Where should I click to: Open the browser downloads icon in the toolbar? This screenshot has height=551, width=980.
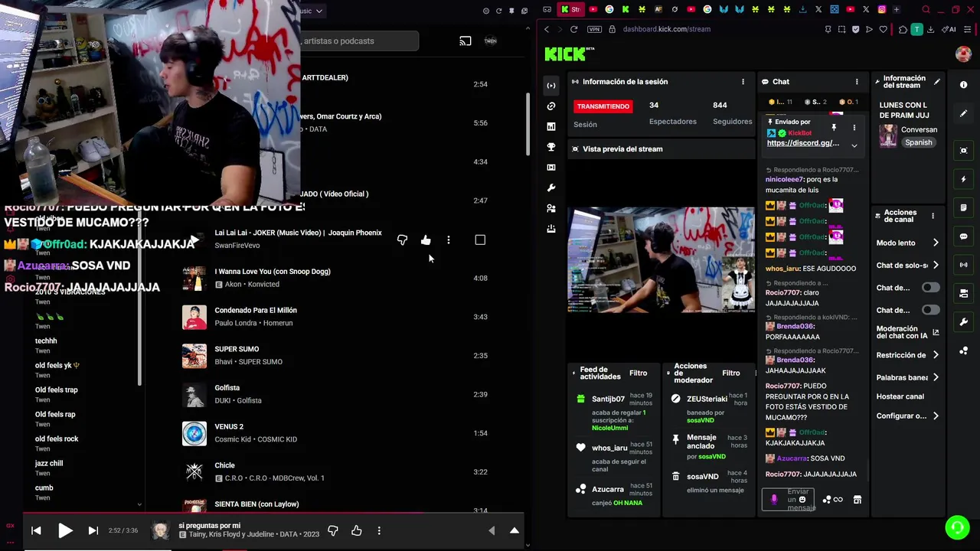(930, 30)
